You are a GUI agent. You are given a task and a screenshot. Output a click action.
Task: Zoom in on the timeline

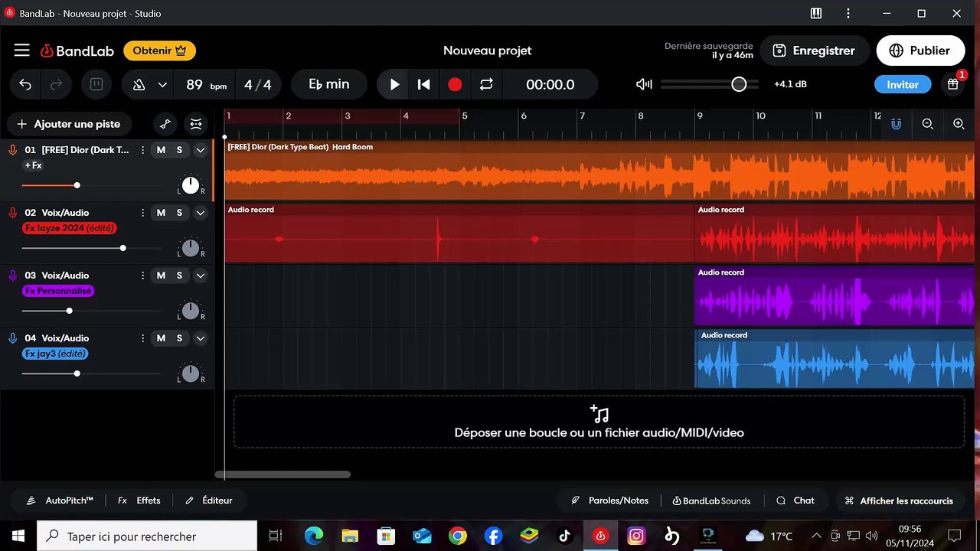959,124
